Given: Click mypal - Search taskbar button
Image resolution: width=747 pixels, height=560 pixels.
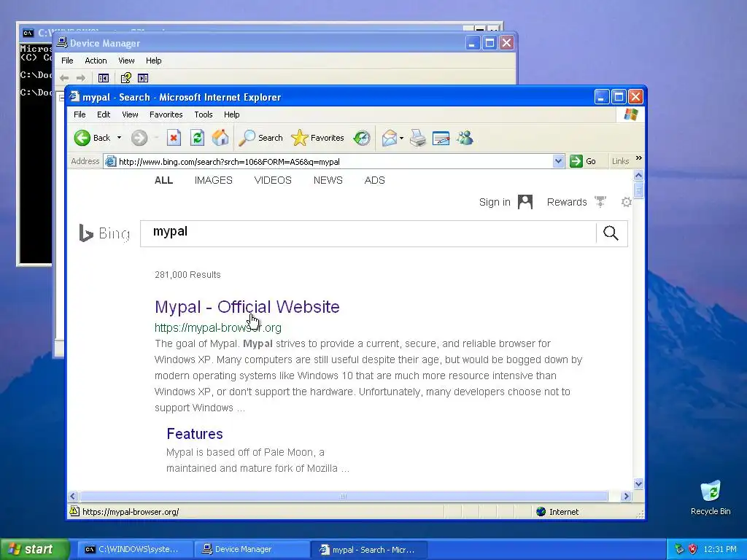Looking at the screenshot, I should [x=369, y=550].
